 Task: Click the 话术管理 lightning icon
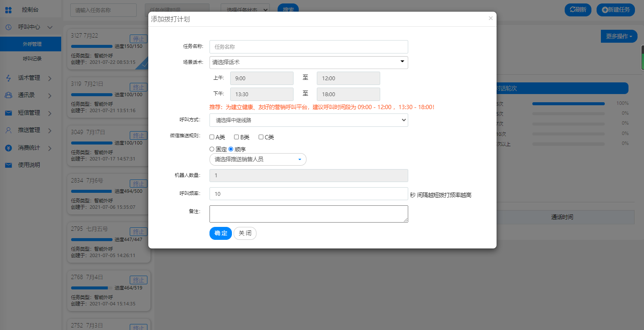(8, 78)
